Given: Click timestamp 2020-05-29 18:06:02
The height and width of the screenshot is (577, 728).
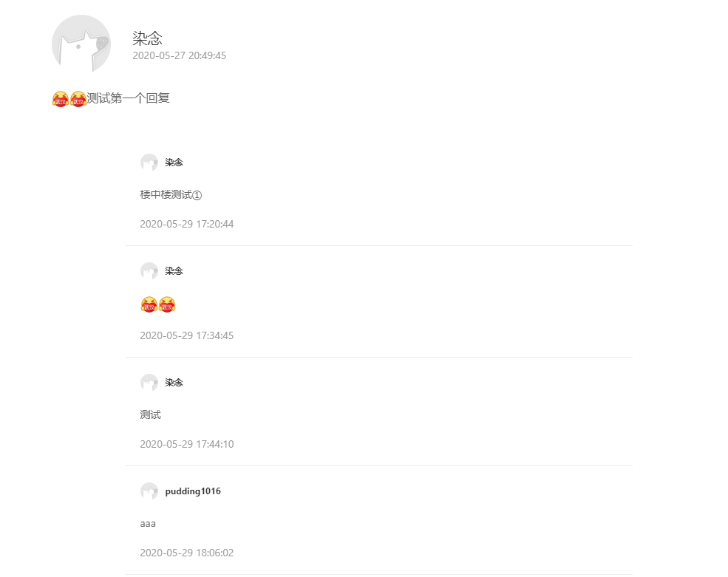Looking at the screenshot, I should tap(186, 553).
